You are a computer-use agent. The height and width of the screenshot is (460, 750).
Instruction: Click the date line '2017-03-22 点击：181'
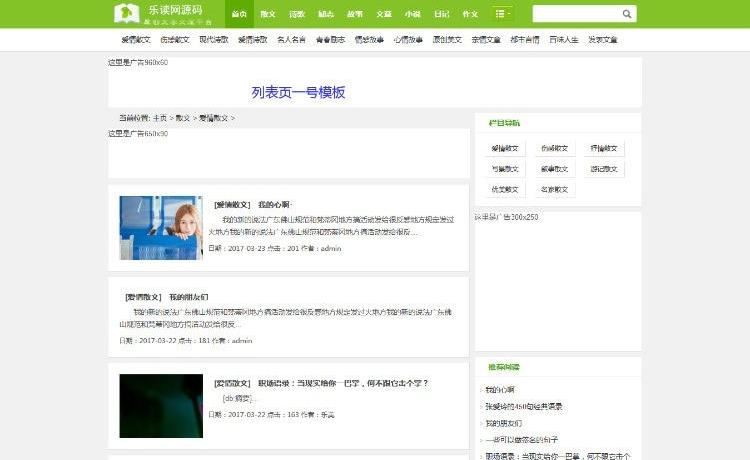pyautogui.click(x=186, y=341)
